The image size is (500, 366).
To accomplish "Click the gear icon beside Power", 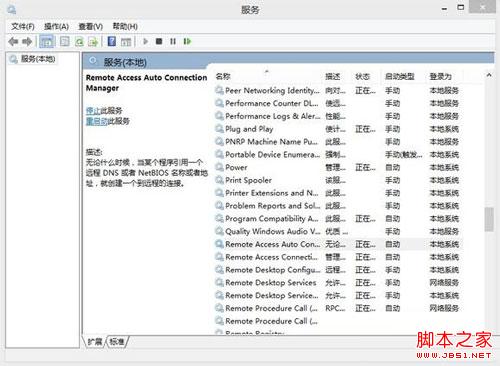I will (219, 167).
